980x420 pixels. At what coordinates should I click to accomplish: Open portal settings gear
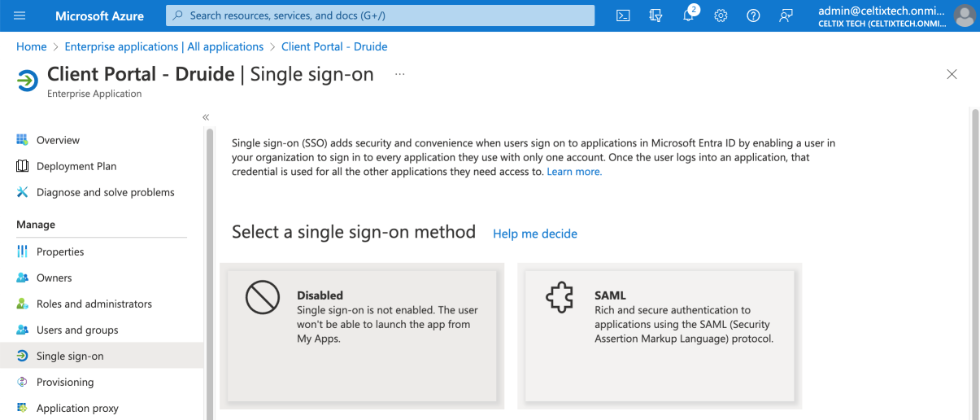click(x=721, y=15)
